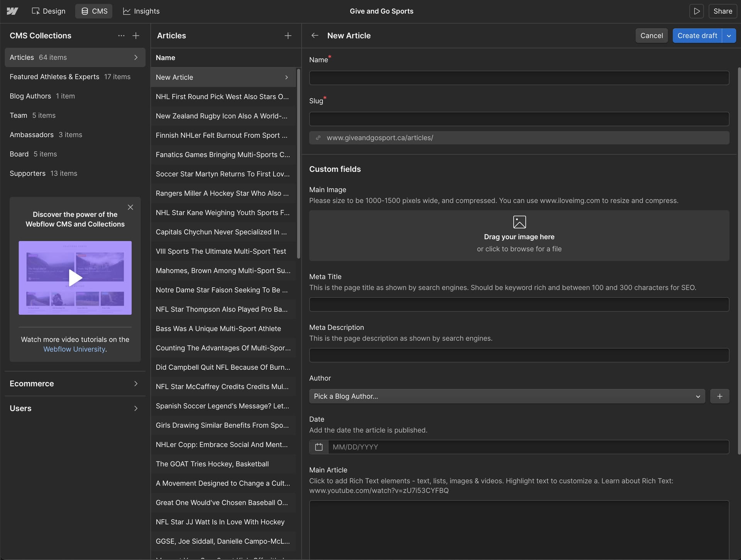Screen dimensions: 741x560
Task: Close the Webflow CMS tutorial card
Action: 130,207
